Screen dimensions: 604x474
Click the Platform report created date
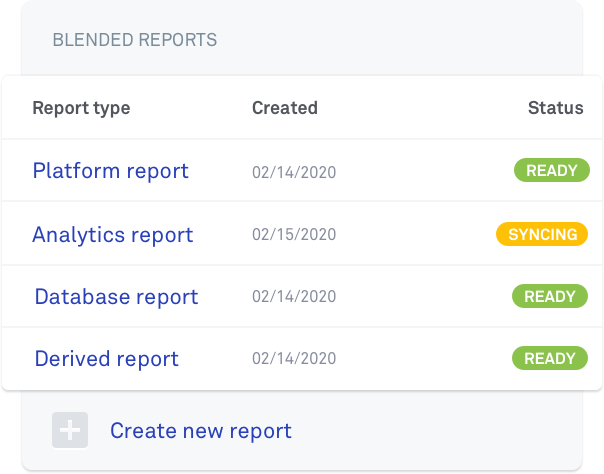point(293,173)
